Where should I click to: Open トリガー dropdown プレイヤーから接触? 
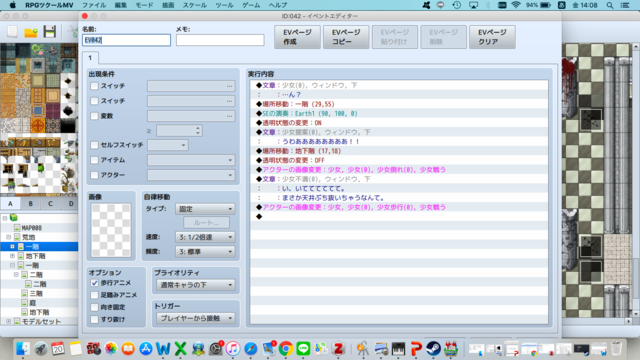196,318
